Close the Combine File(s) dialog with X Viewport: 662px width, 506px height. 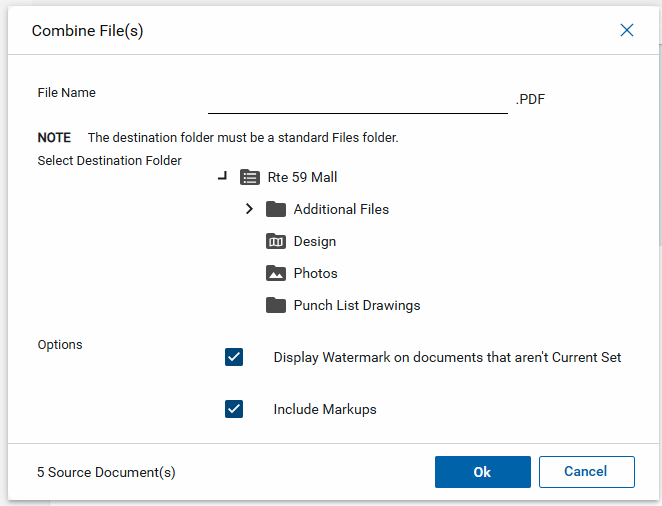point(627,30)
